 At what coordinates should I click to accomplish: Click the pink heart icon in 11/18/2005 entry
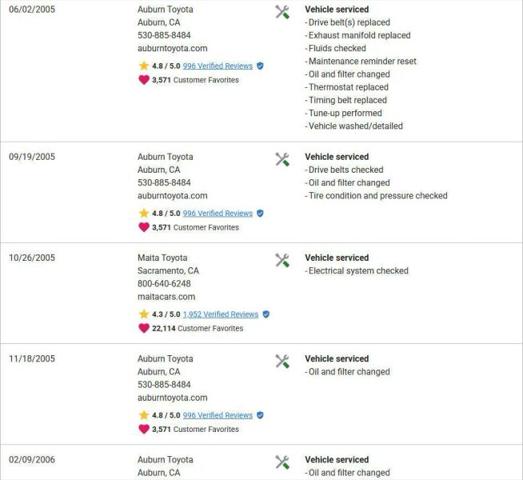pos(144,429)
